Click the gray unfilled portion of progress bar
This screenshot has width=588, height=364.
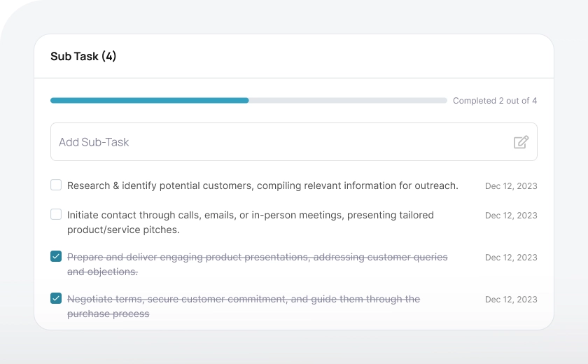pos(347,101)
